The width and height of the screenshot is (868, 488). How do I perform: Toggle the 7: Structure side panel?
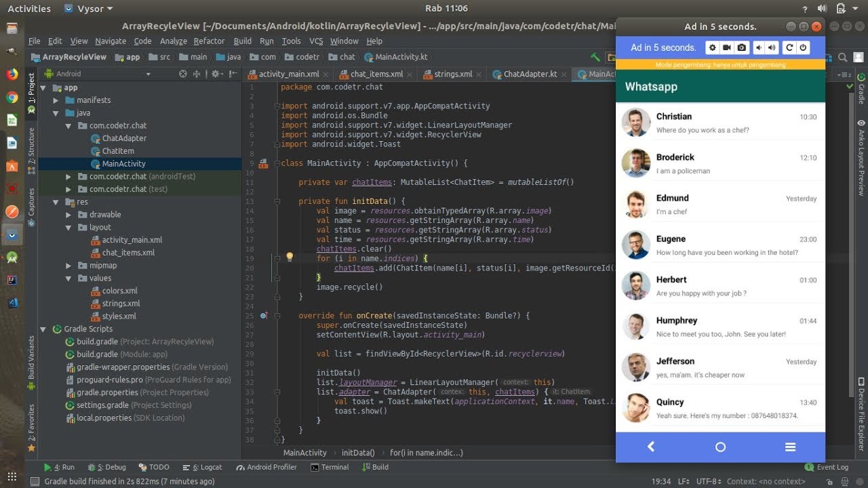[x=31, y=151]
